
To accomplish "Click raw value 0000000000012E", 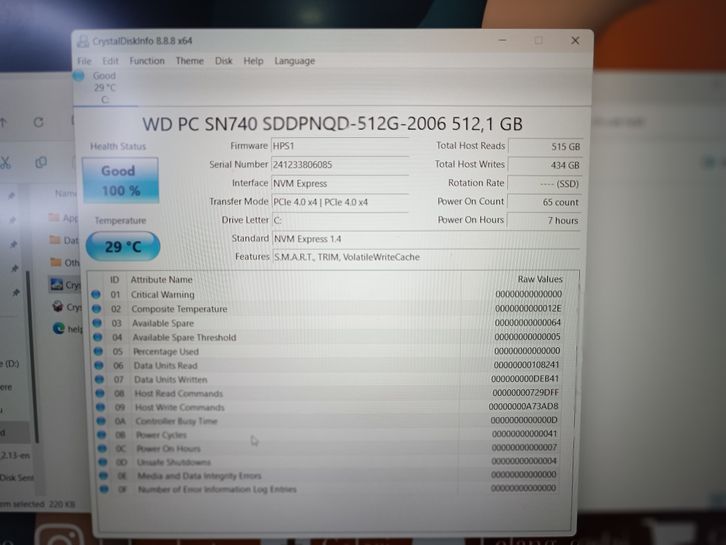I will coord(528,308).
